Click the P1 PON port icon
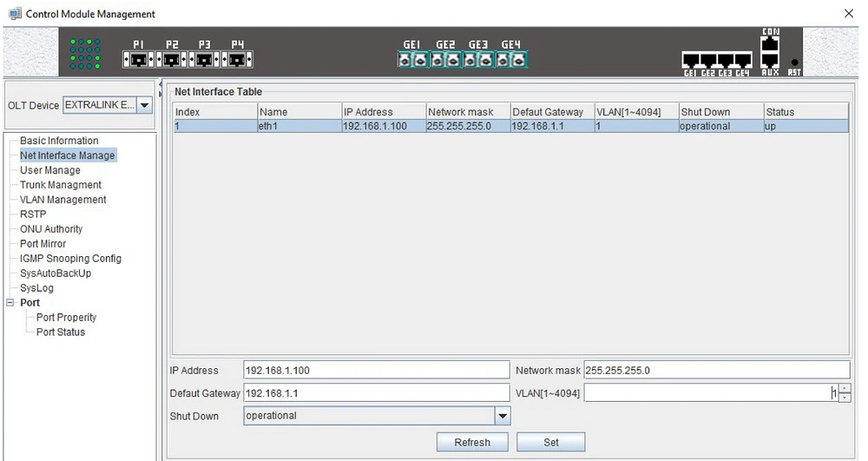Viewport: 868px width, 461px height. click(x=138, y=60)
